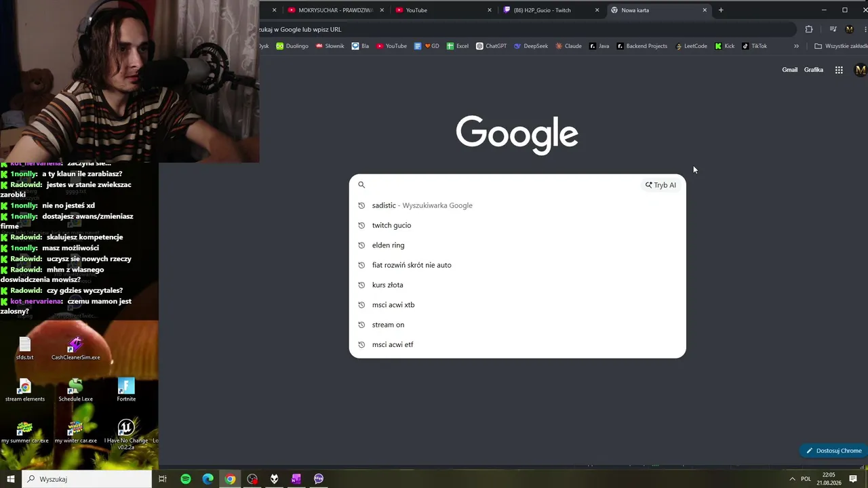Image resolution: width=868 pixels, height=488 pixels.
Task: Open the TikTok bookmark
Action: [x=755, y=46]
